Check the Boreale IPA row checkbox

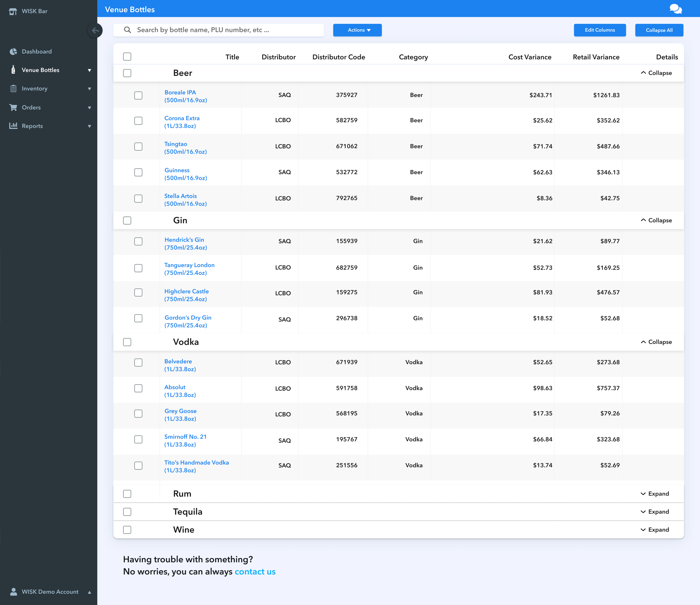pyautogui.click(x=138, y=96)
